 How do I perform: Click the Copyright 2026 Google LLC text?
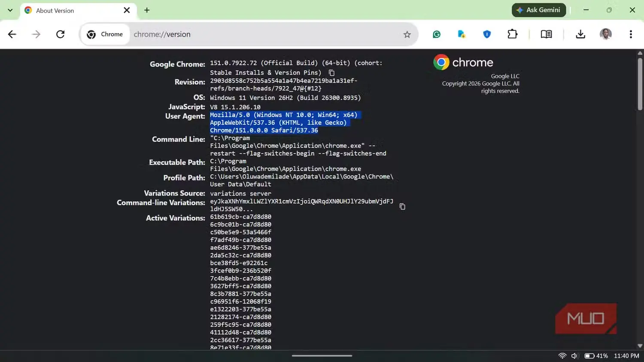point(481,87)
